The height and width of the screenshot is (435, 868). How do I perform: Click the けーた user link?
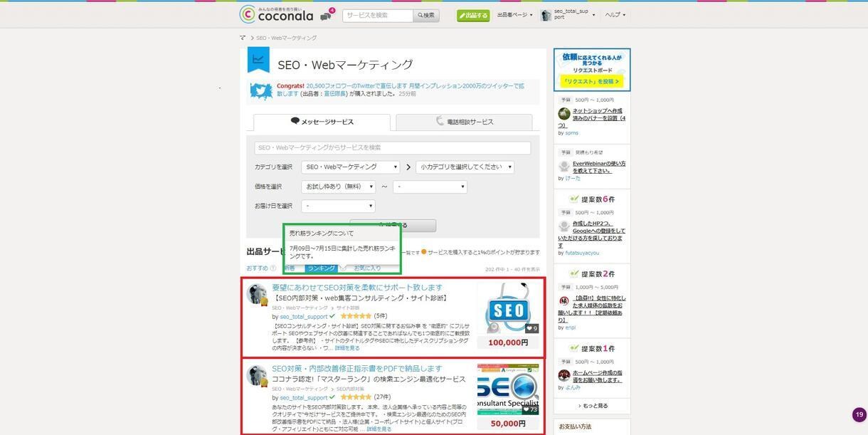click(x=573, y=179)
